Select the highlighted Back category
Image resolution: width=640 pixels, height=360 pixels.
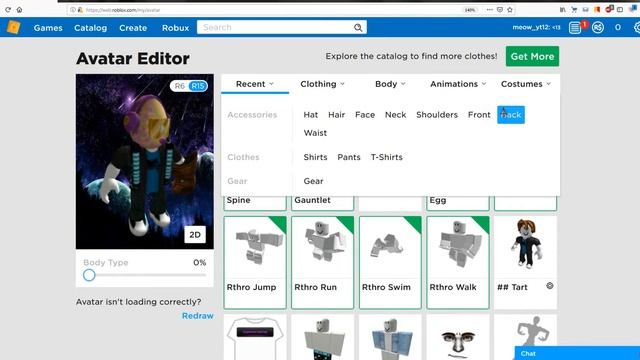[x=511, y=115]
